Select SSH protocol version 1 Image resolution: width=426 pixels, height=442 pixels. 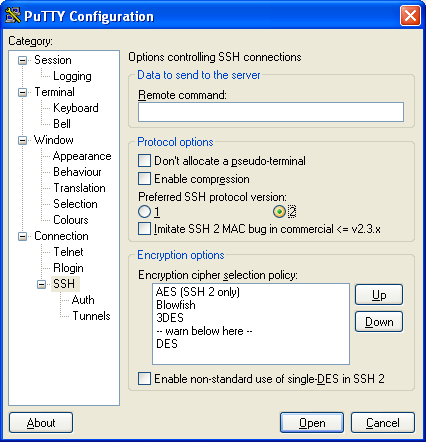pyautogui.click(x=144, y=212)
